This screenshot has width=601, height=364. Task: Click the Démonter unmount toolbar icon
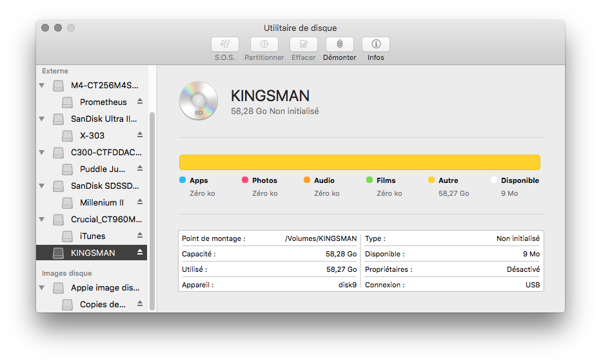tap(340, 44)
